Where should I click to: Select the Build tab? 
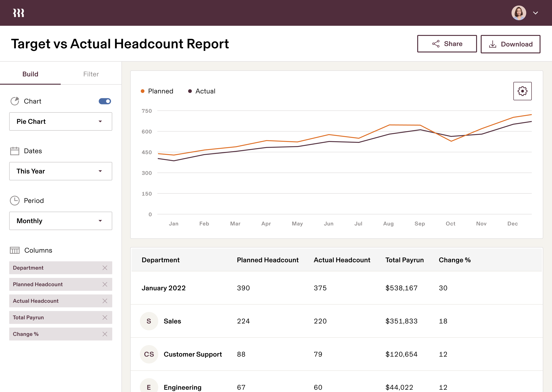click(30, 74)
